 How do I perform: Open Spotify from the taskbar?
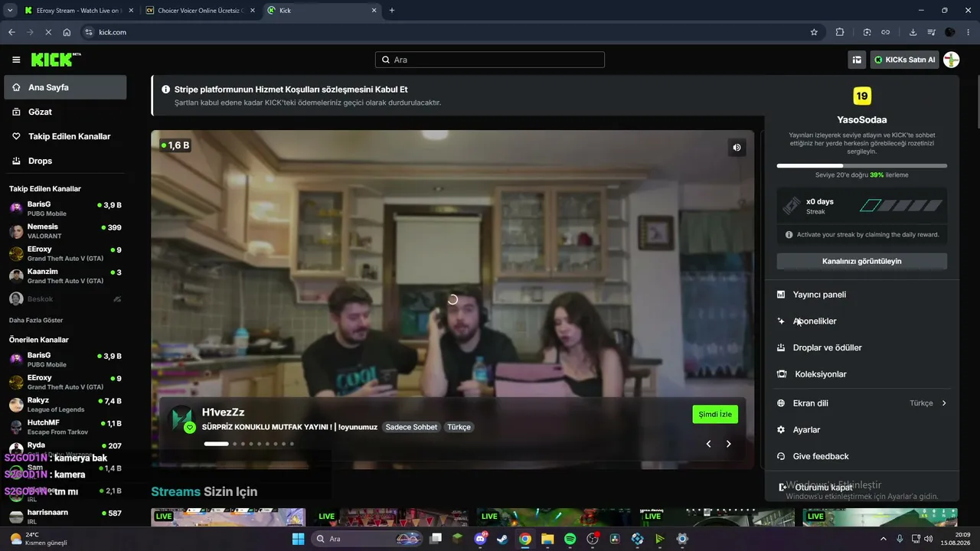coord(570,539)
